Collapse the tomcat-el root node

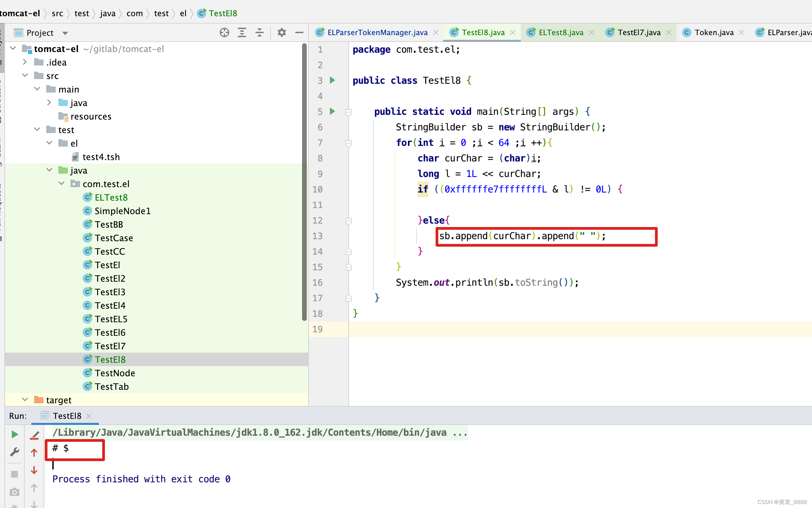coord(13,48)
